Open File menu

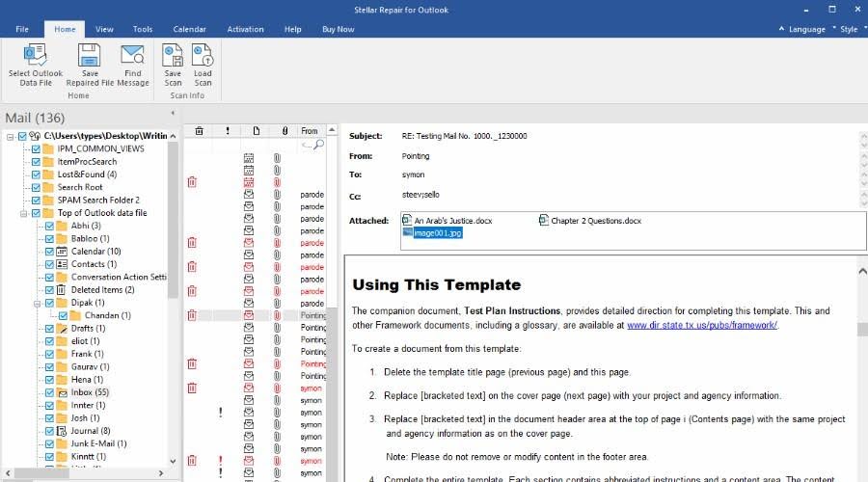22,29
